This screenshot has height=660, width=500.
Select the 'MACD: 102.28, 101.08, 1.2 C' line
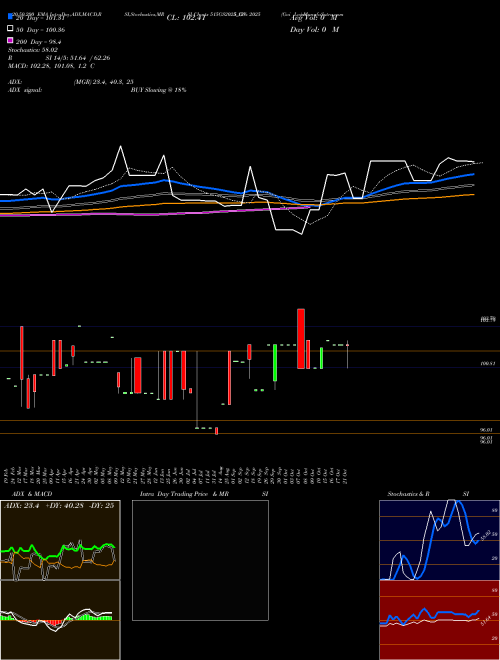coord(51,66)
